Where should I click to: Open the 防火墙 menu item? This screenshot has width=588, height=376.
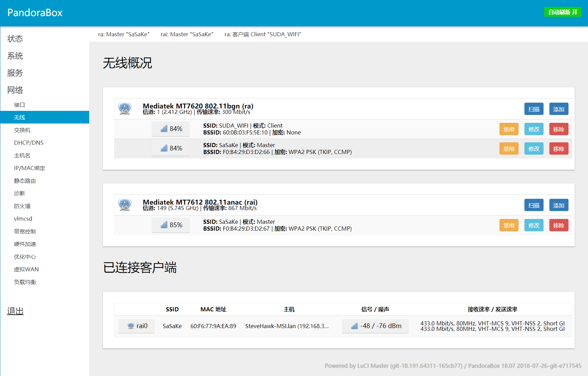click(x=22, y=206)
